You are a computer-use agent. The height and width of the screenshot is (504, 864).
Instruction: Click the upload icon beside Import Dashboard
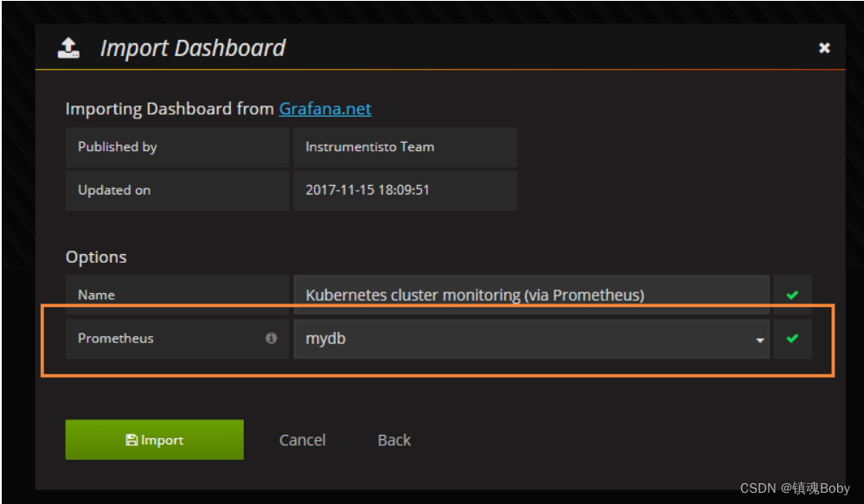pyautogui.click(x=68, y=48)
